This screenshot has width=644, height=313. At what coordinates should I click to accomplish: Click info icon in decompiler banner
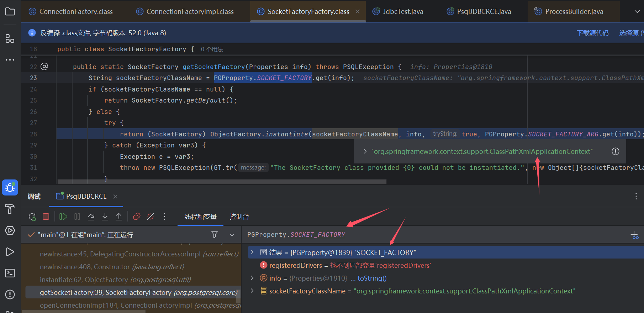[32, 33]
